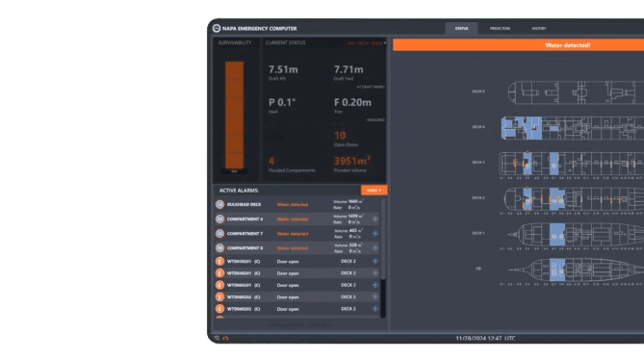Select the WTD060201 Door open alarm row

click(296, 285)
